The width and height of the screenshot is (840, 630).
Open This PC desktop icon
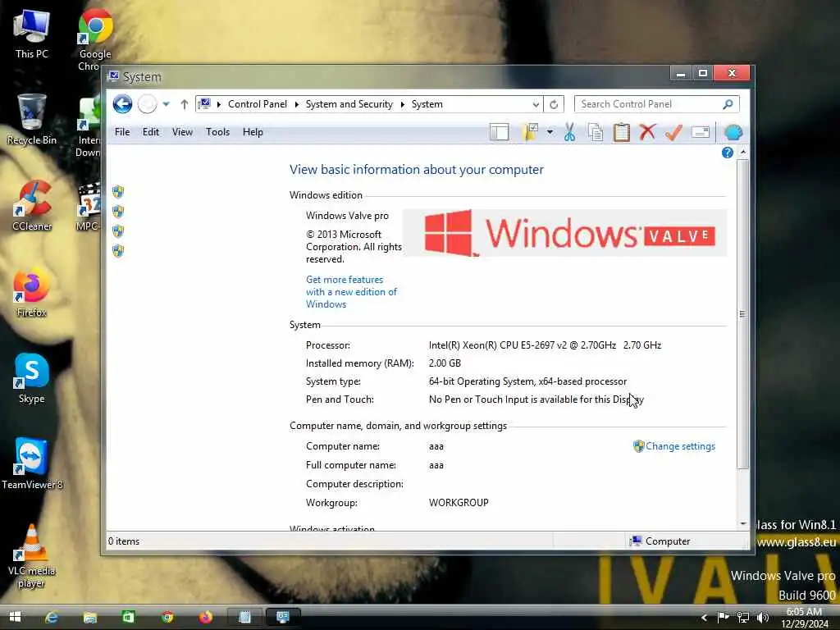[32, 34]
